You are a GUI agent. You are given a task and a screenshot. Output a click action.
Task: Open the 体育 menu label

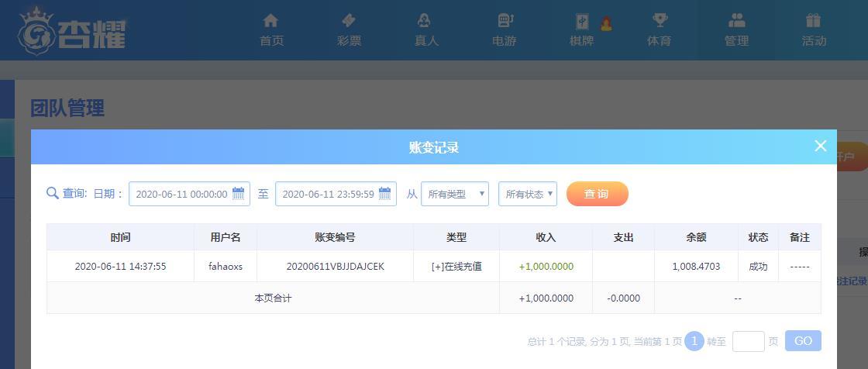[659, 41]
